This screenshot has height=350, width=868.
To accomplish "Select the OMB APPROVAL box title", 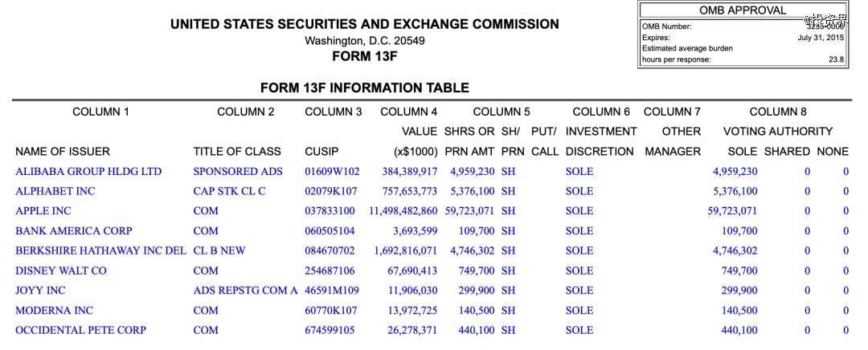I will point(743,10).
